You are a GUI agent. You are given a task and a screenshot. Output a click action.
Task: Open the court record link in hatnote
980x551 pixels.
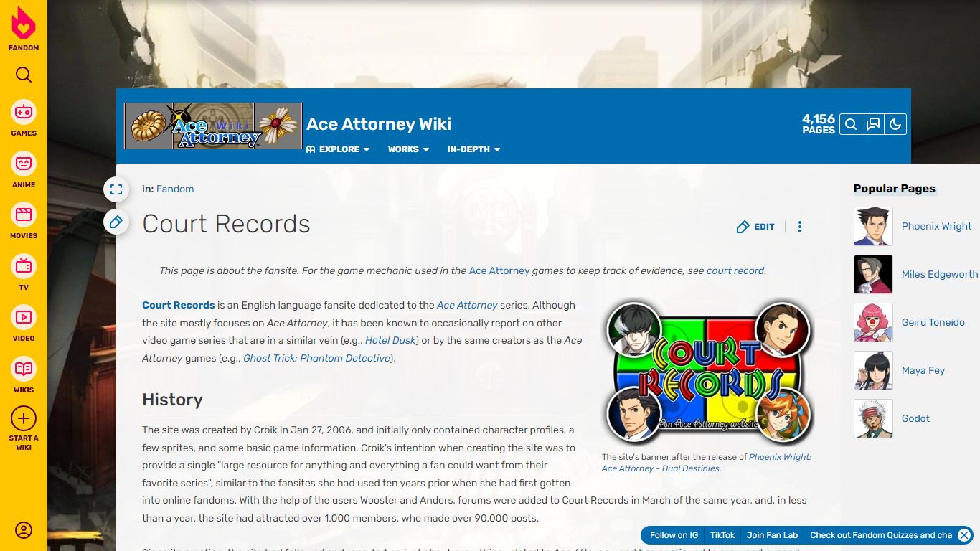coord(735,270)
